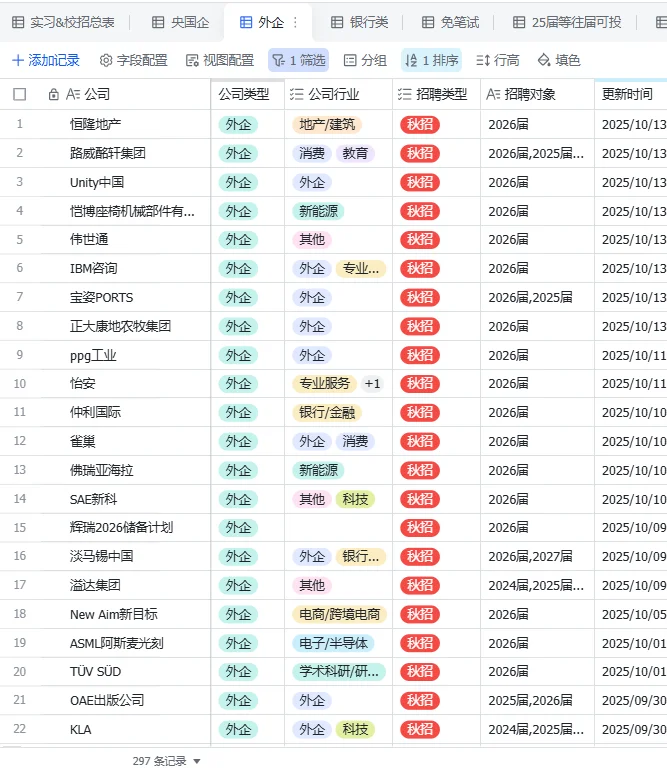The image size is (667, 768).
Task: Click 秋招 tag in 雀巢 row
Action: coord(420,441)
